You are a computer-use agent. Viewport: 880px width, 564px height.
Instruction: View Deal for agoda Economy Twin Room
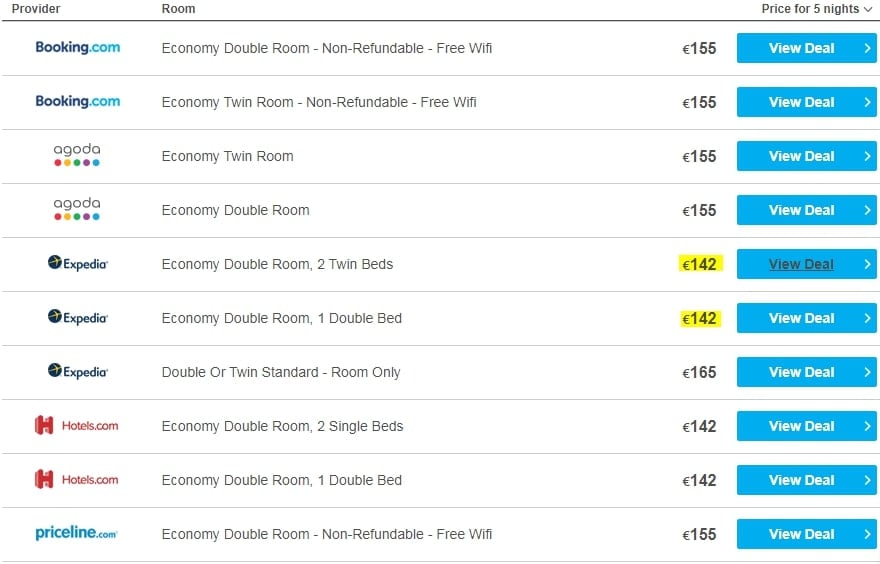pyautogui.click(x=806, y=156)
